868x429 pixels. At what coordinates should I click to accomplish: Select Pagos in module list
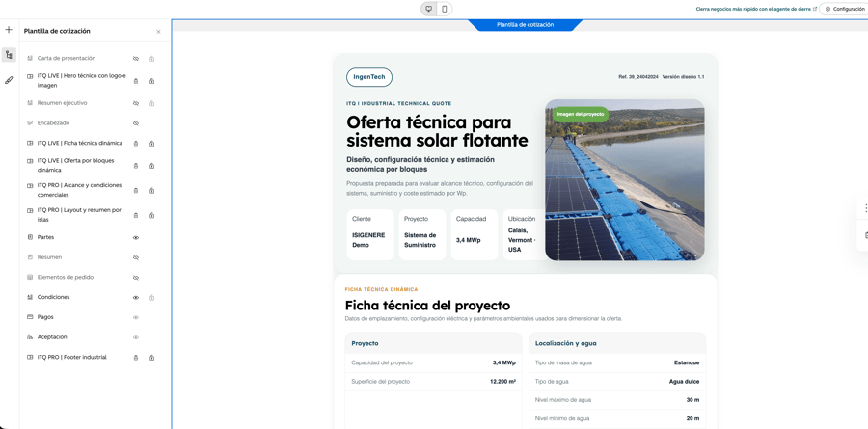tap(45, 317)
